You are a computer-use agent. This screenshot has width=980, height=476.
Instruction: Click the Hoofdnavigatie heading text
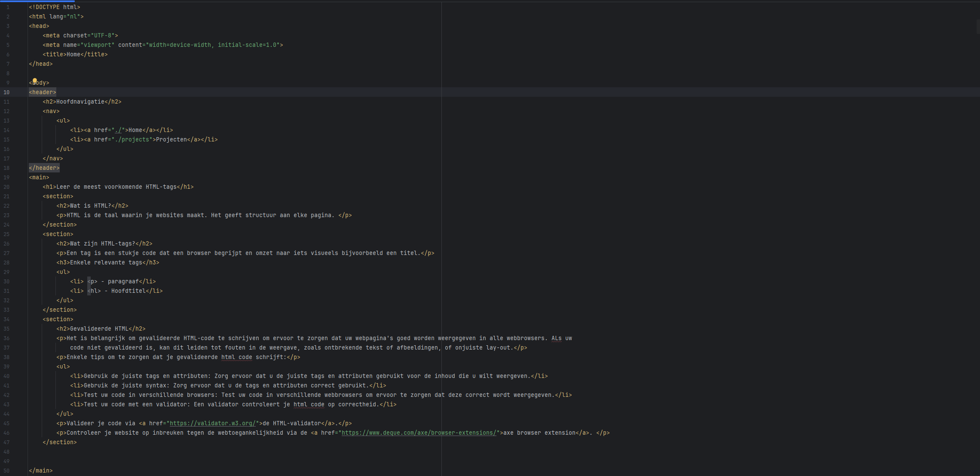pyautogui.click(x=80, y=102)
